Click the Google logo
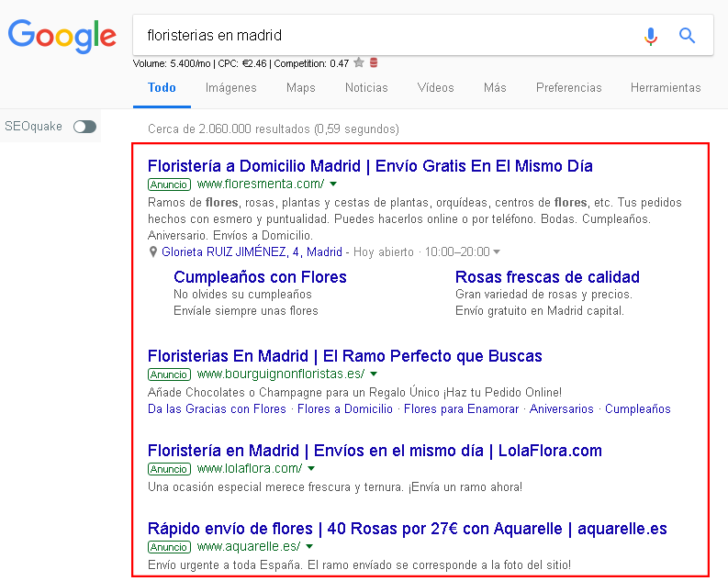This screenshot has width=728, height=581. tap(62, 36)
